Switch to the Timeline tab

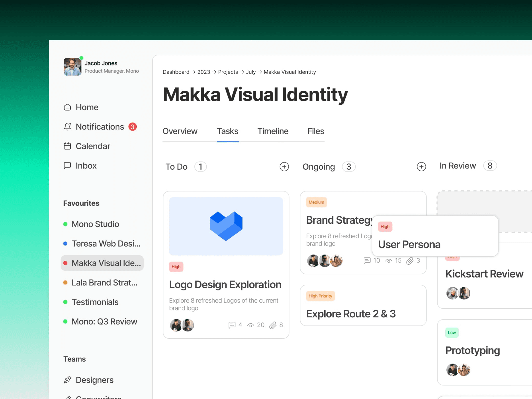pos(273,131)
